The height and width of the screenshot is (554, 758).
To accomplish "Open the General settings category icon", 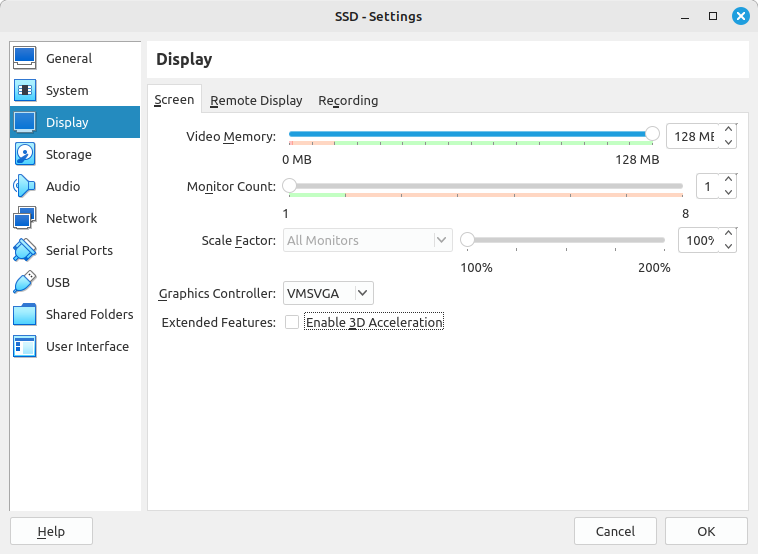I will (x=25, y=59).
